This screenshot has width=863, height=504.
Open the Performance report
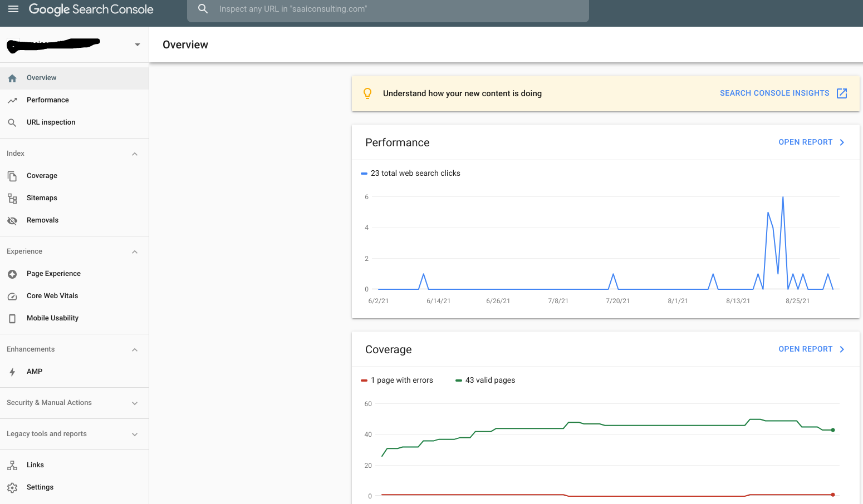811,142
